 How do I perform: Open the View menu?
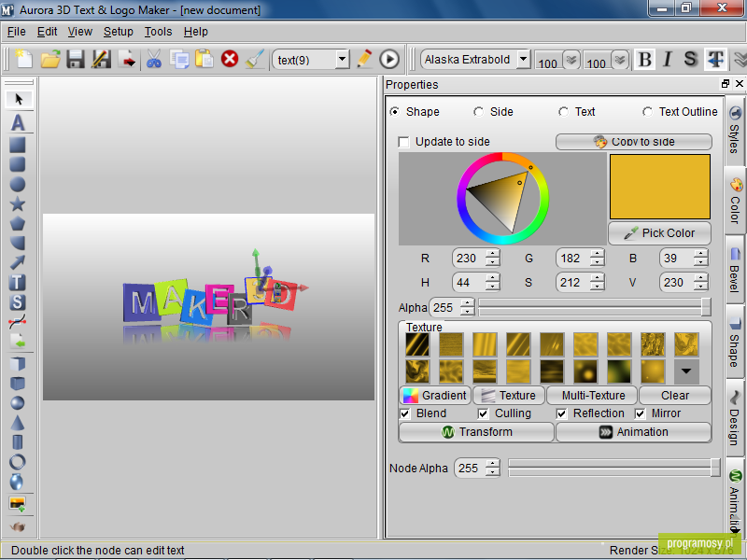(x=79, y=32)
